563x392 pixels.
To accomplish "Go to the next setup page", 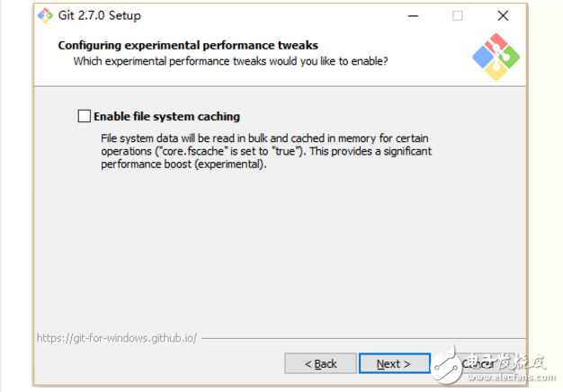I will (x=393, y=363).
